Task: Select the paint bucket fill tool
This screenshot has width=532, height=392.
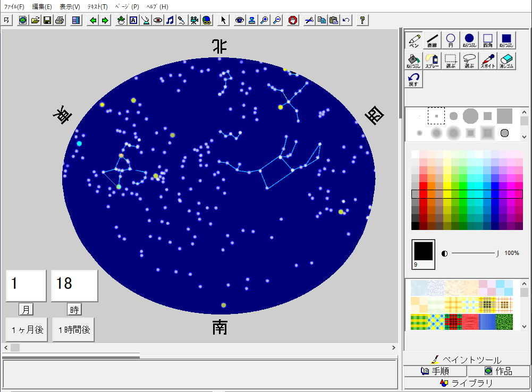Action: click(x=413, y=61)
